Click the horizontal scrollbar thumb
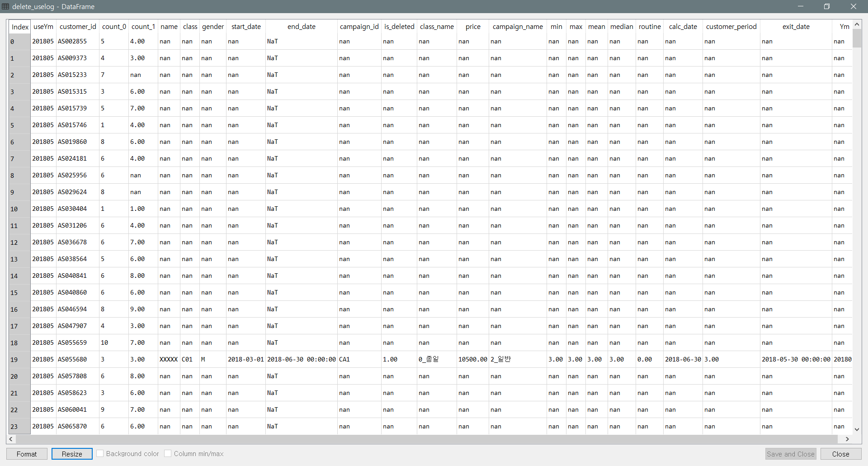The height and width of the screenshot is (466, 868). click(427, 439)
